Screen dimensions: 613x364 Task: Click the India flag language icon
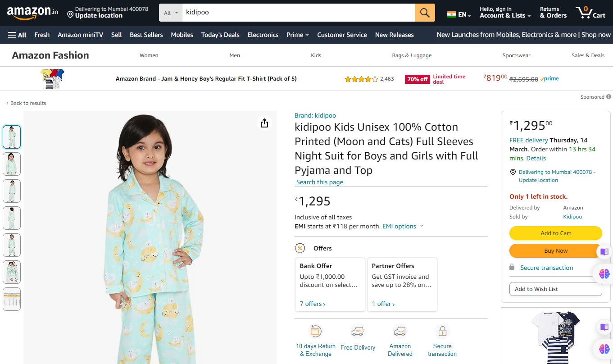tap(451, 14)
